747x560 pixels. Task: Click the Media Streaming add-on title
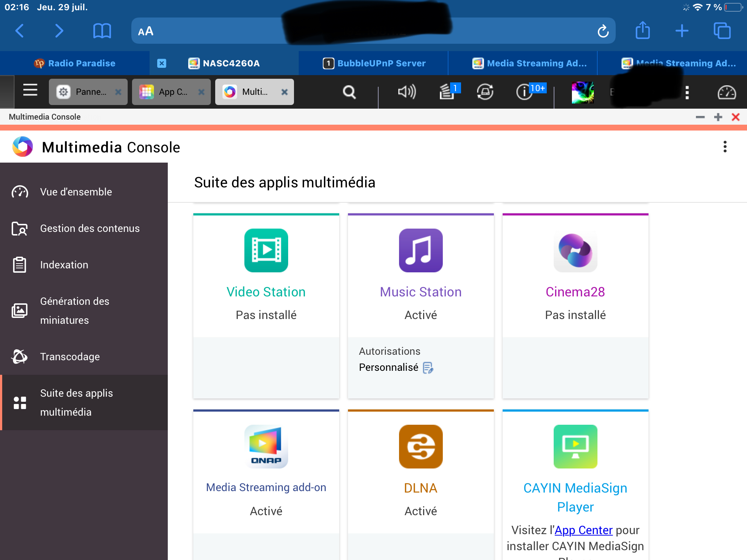(x=266, y=487)
